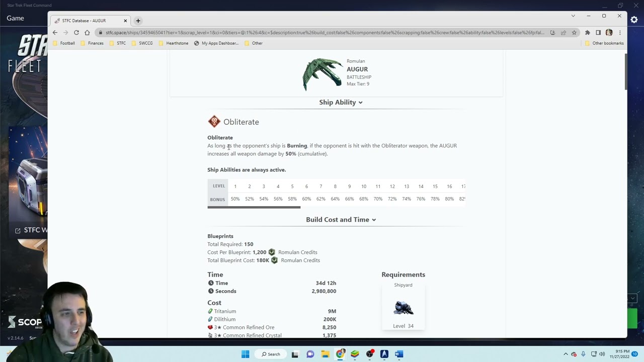The width and height of the screenshot is (644, 362).
Task: Open the taskbar Search box
Action: point(271,354)
